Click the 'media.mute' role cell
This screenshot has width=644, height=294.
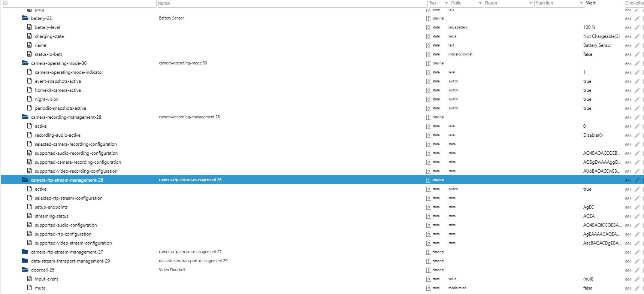(457, 288)
